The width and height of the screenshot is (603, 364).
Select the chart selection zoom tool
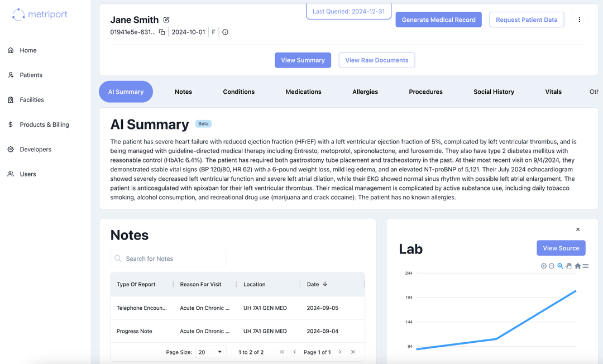click(561, 266)
